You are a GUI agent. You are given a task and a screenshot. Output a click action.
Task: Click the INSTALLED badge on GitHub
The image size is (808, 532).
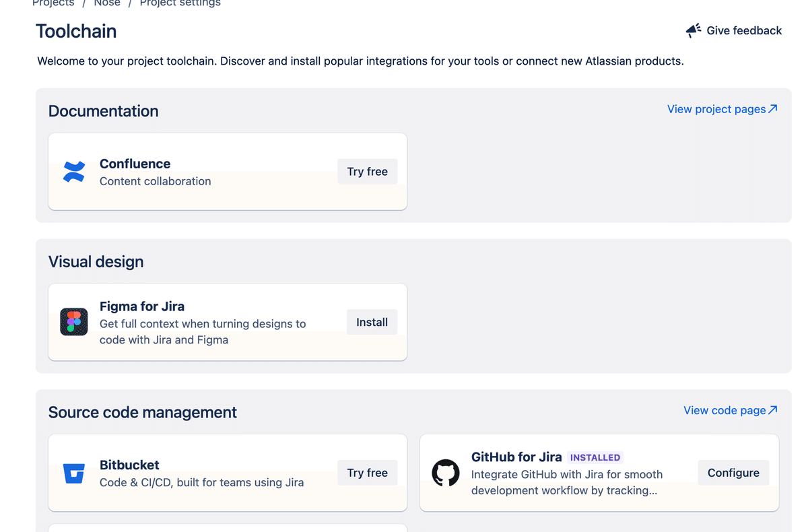[595, 457]
